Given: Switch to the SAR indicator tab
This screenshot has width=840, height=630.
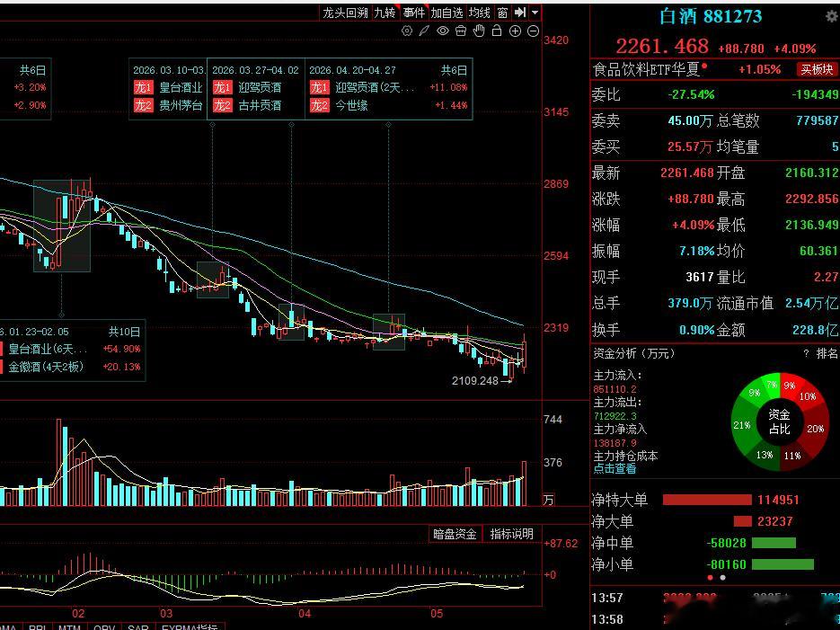Looking at the screenshot, I should pyautogui.click(x=138, y=626).
